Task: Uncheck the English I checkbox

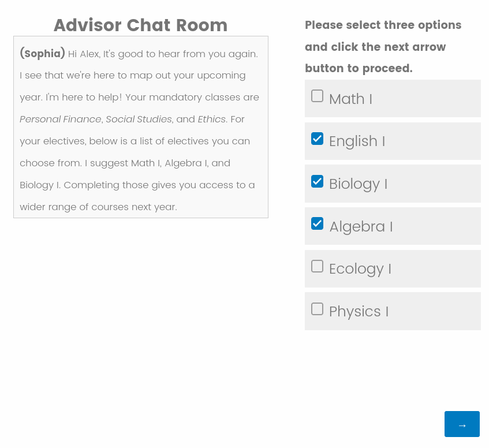Action: pos(317,139)
